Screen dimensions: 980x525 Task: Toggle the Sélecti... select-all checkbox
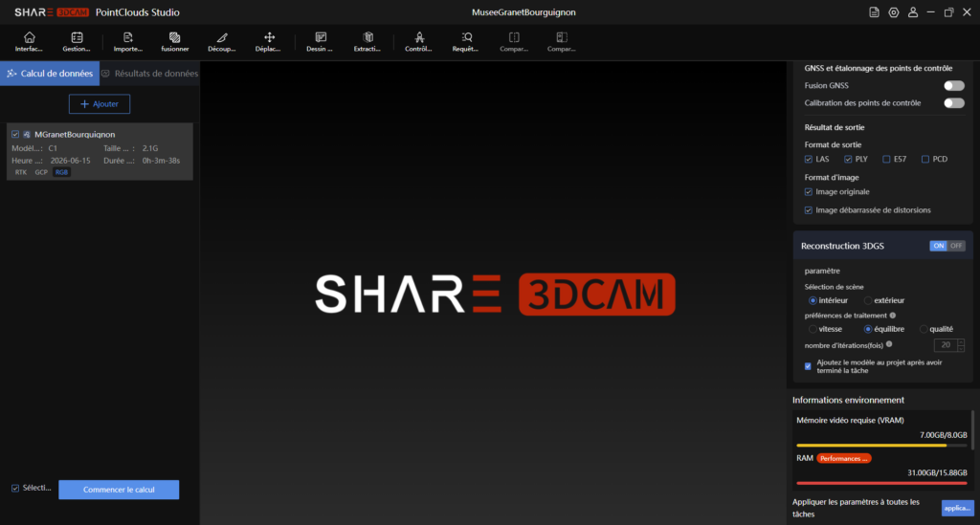(15, 488)
